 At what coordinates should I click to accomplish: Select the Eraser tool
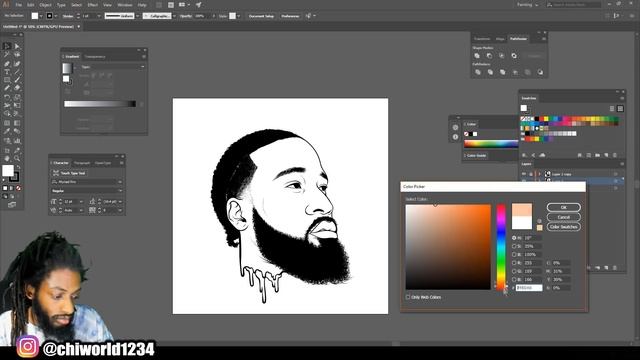pos(17,88)
